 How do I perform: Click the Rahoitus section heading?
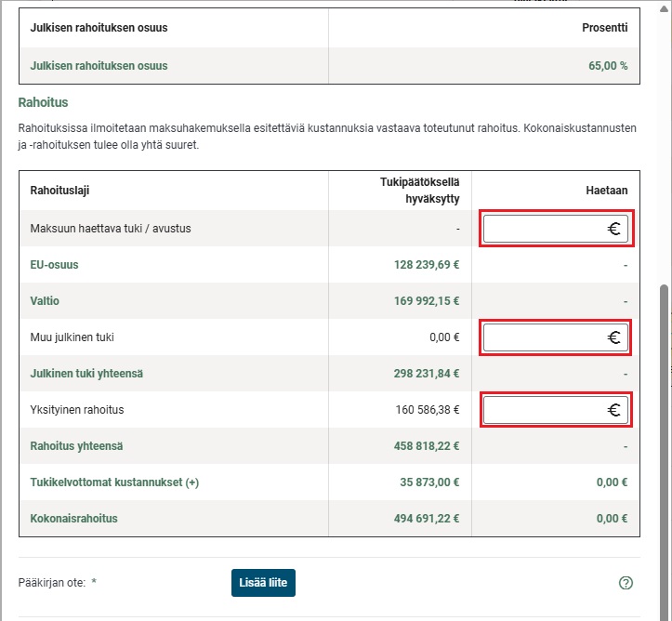43,102
